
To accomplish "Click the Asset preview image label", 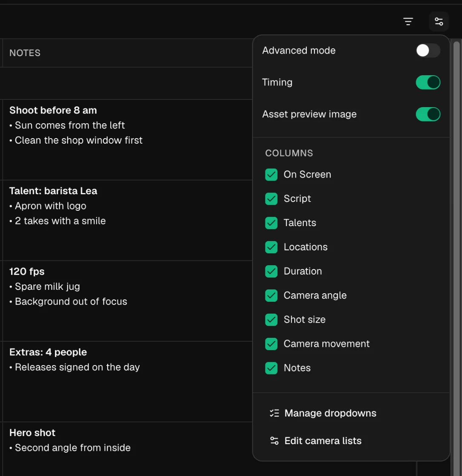I will click(x=309, y=114).
